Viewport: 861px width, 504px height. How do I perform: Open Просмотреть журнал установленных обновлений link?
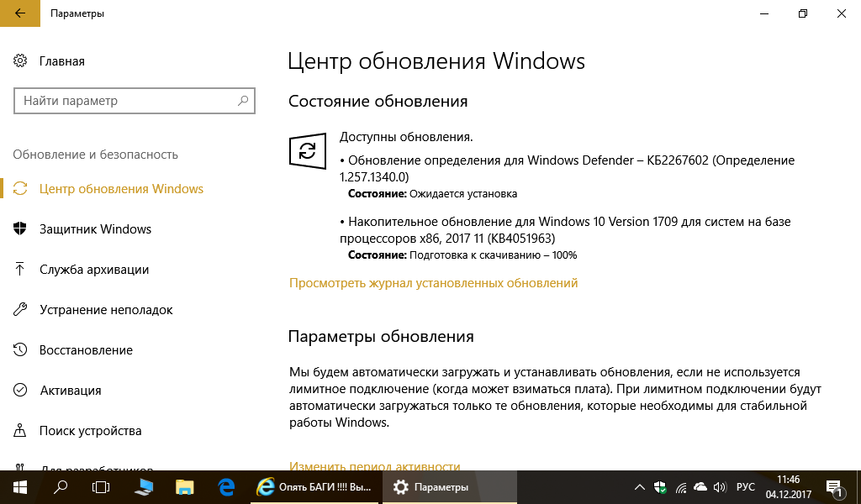pos(433,283)
